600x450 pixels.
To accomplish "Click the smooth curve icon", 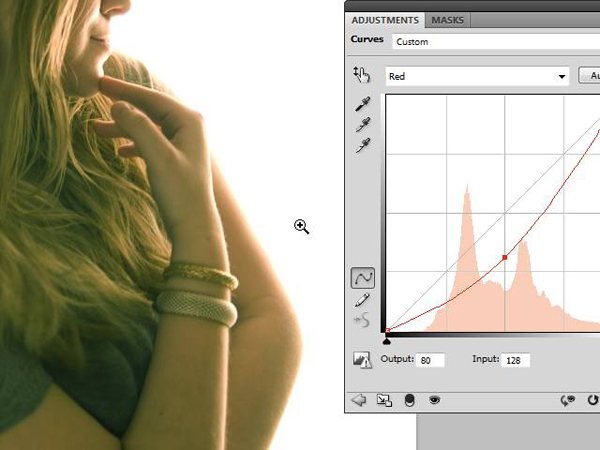I will [363, 320].
